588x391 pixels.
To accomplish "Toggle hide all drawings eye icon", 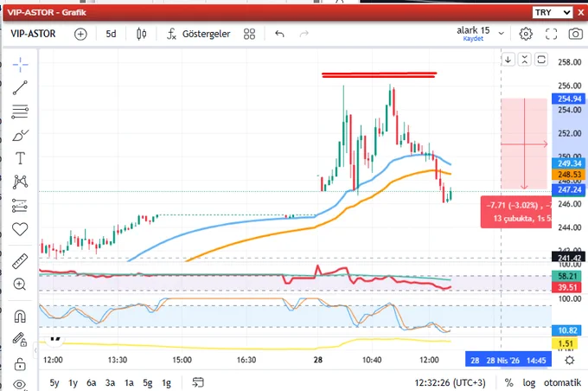I will pos(20,385).
